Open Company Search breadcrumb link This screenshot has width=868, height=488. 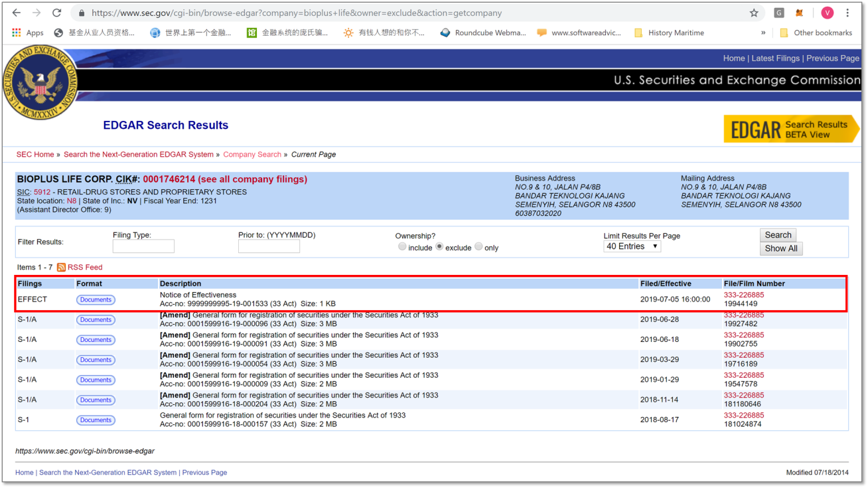[x=252, y=154]
